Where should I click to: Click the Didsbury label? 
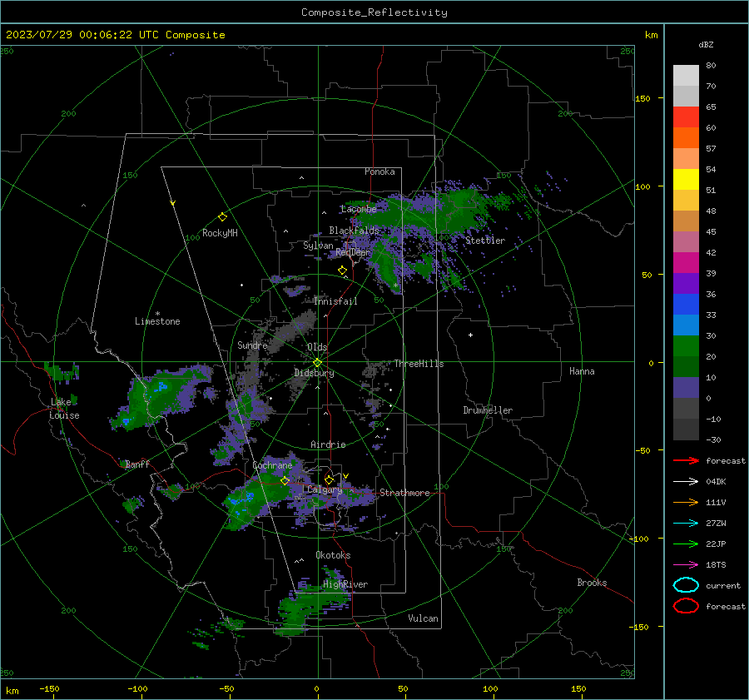click(x=314, y=373)
